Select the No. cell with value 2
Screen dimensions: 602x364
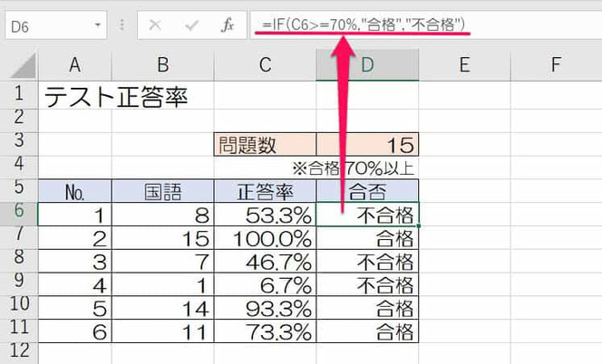75,238
